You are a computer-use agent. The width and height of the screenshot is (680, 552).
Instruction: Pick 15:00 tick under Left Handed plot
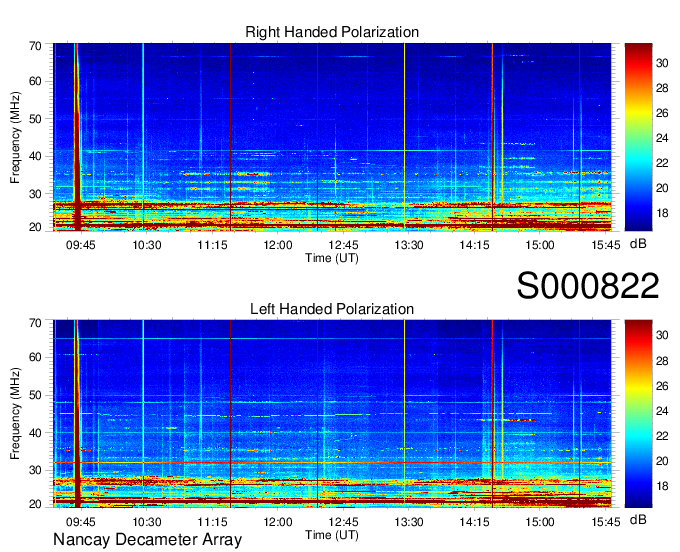point(540,522)
